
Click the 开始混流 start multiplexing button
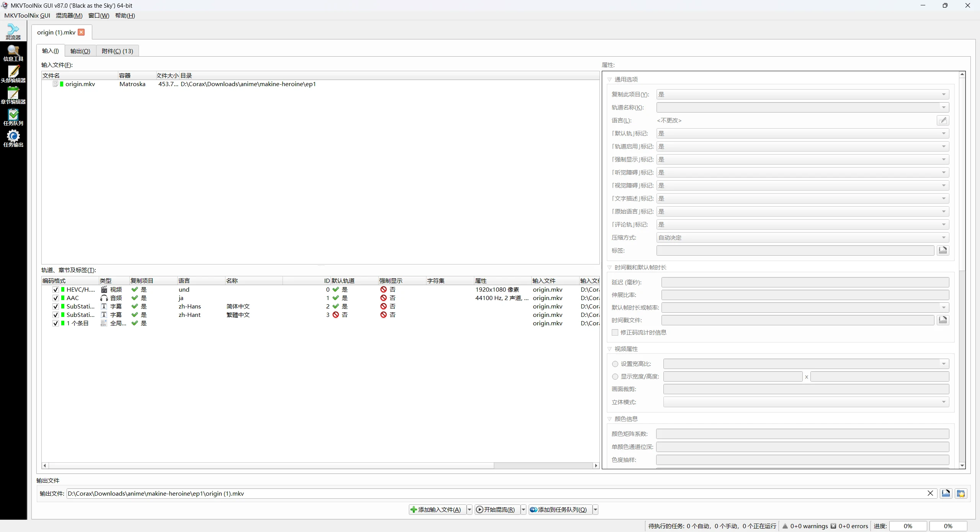point(497,509)
